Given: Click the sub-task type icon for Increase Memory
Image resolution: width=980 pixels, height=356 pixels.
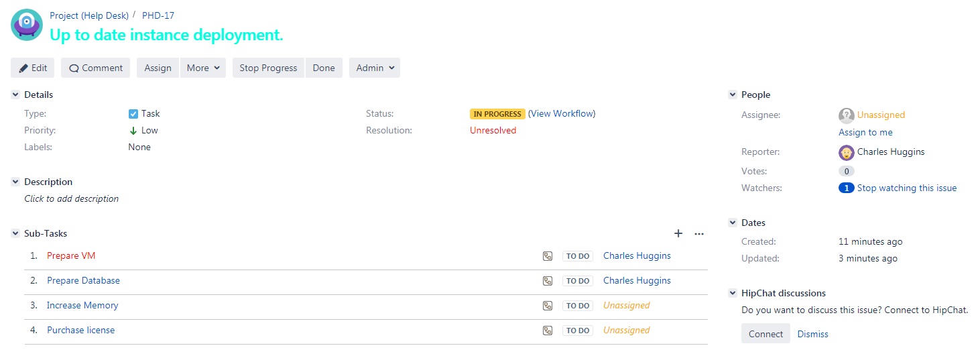Looking at the screenshot, I should coord(548,306).
